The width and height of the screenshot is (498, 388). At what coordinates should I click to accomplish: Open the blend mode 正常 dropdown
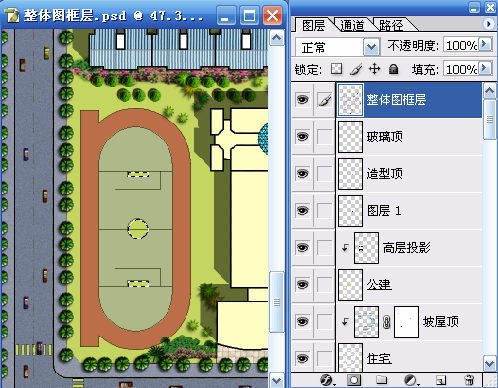(337, 47)
